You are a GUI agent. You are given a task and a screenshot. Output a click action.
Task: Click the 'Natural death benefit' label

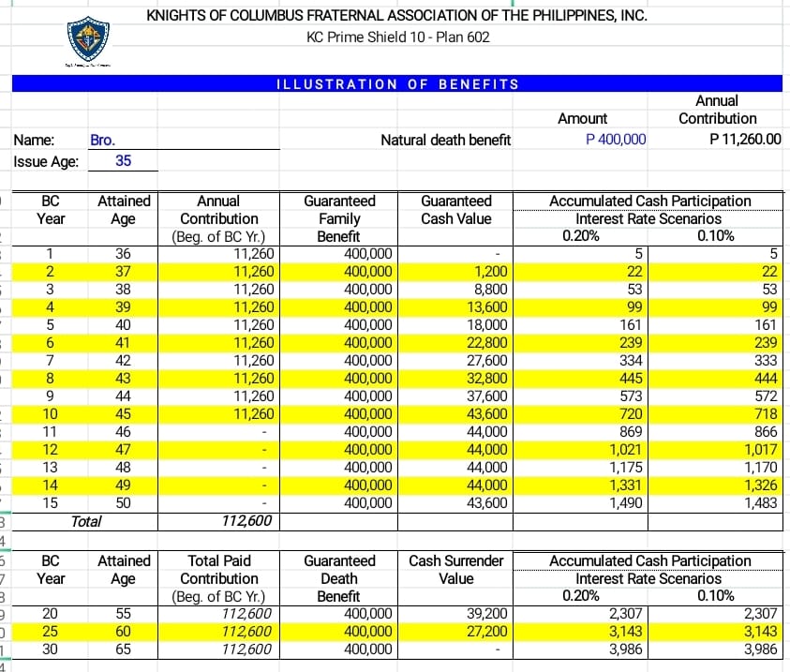click(446, 140)
